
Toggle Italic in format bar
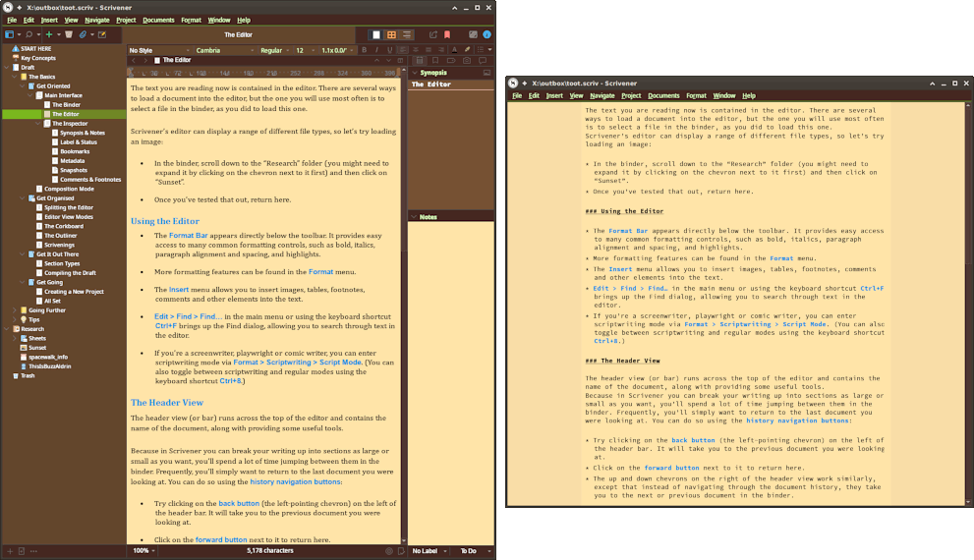point(376,50)
